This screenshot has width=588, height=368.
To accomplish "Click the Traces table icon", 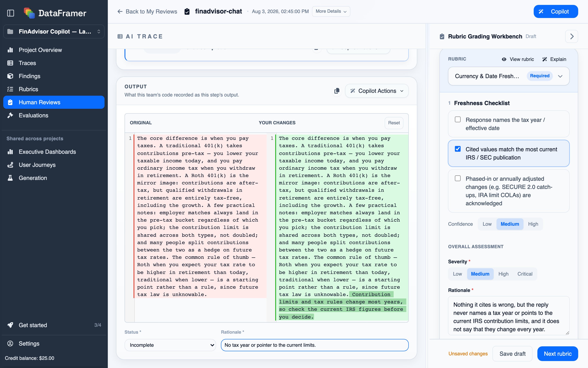I will coord(10,63).
